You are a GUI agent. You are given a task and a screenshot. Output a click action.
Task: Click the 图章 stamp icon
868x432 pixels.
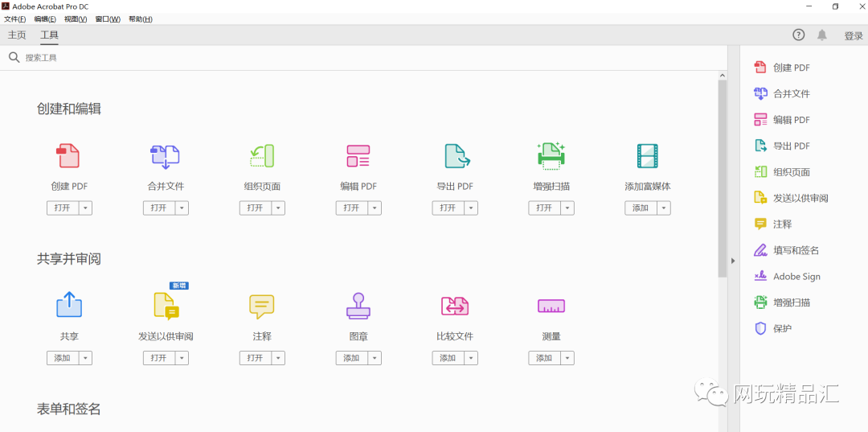pyautogui.click(x=358, y=306)
